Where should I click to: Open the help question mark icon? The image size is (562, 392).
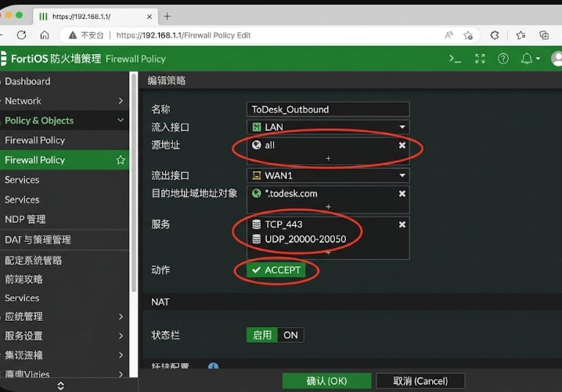(503, 59)
